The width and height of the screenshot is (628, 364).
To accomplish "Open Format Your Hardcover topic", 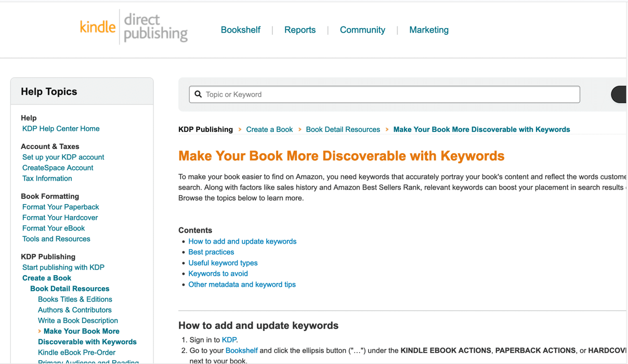I will tap(60, 218).
